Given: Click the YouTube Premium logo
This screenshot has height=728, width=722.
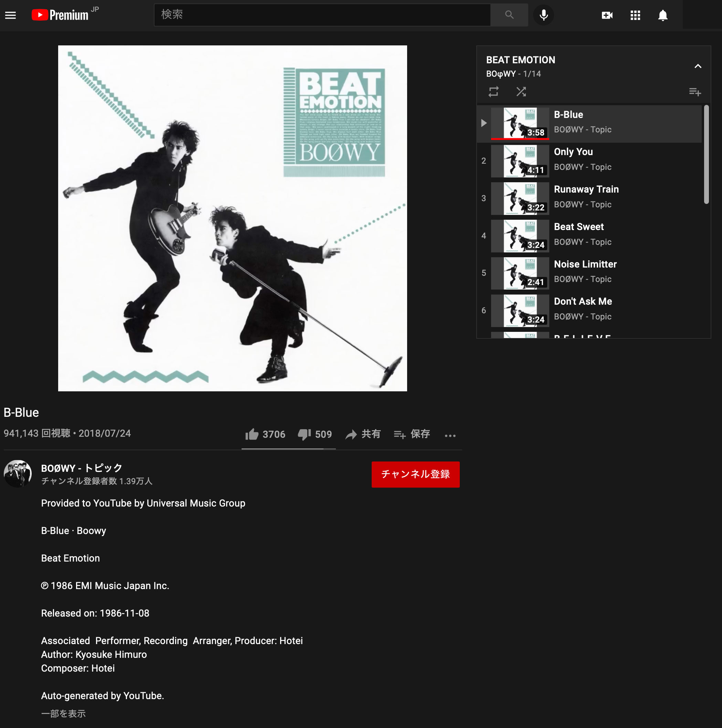Looking at the screenshot, I should [x=60, y=15].
